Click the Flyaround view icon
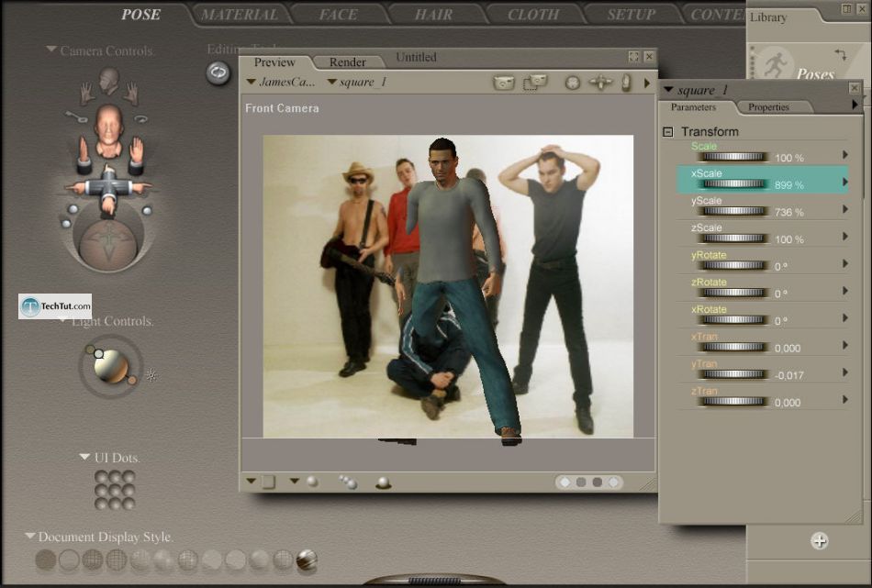872x588 pixels. (x=141, y=118)
